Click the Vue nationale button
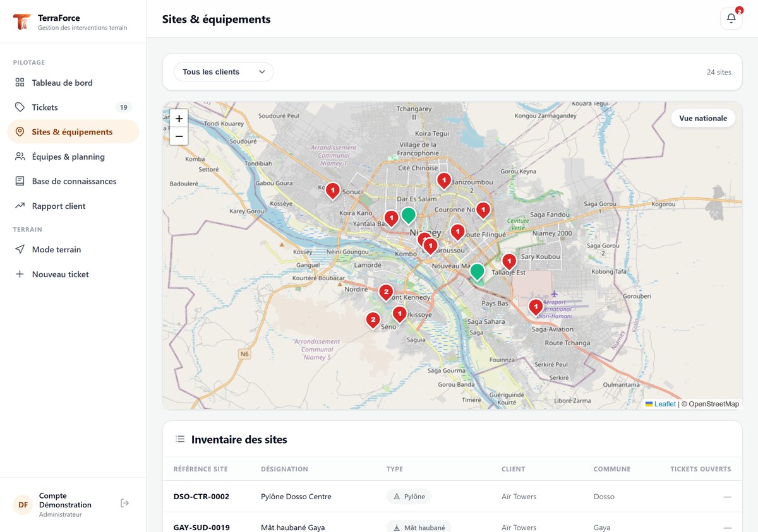Screen dimensions: 758x532 [x=703, y=118]
